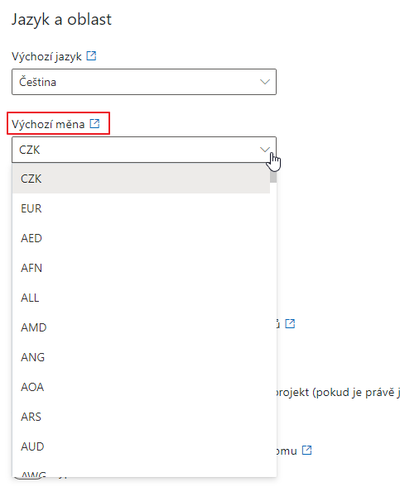Click the chevron arrow of language dropdown
Screen dimensions: 400x501
[x=265, y=82]
